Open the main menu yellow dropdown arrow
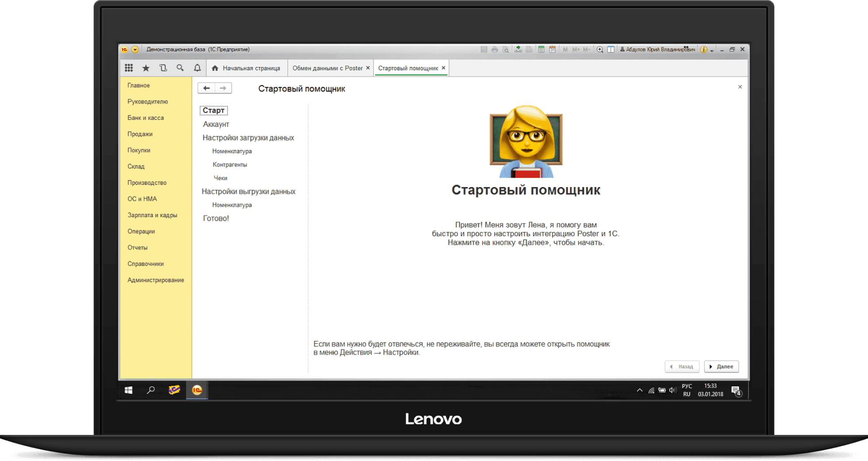 tap(135, 50)
